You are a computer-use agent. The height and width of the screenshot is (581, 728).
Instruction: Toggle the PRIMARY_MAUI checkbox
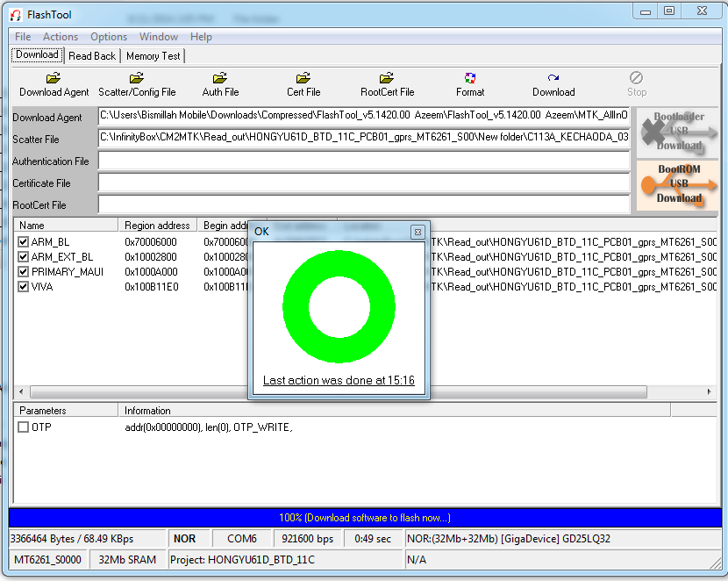23,272
